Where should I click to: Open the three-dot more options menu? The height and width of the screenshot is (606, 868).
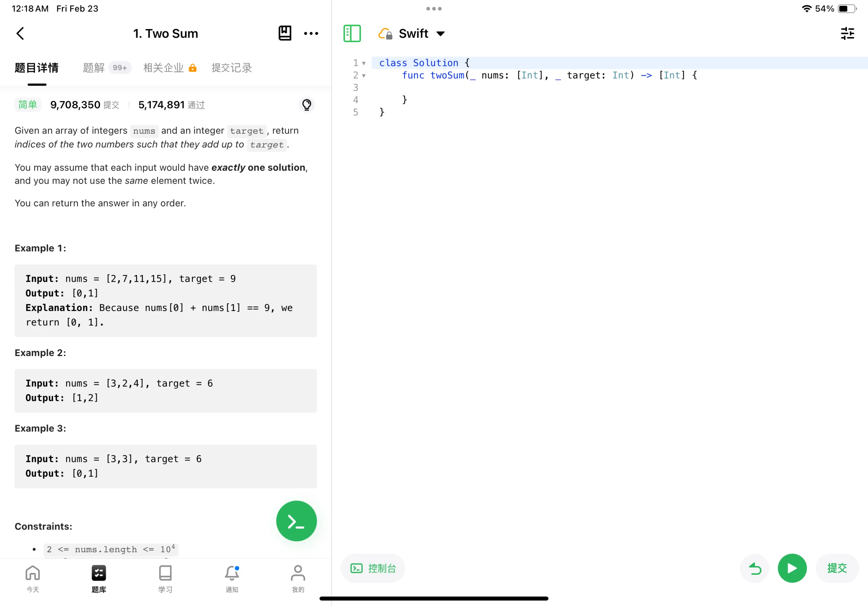pyautogui.click(x=311, y=33)
